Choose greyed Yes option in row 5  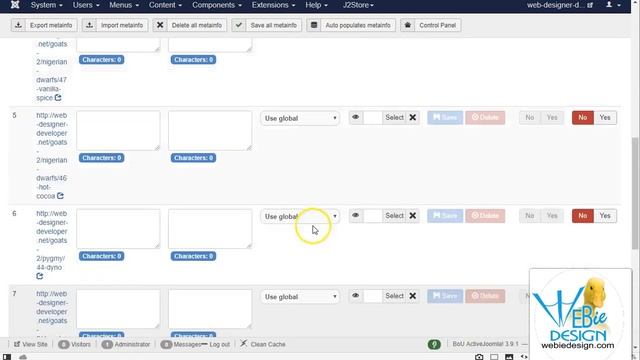point(552,118)
